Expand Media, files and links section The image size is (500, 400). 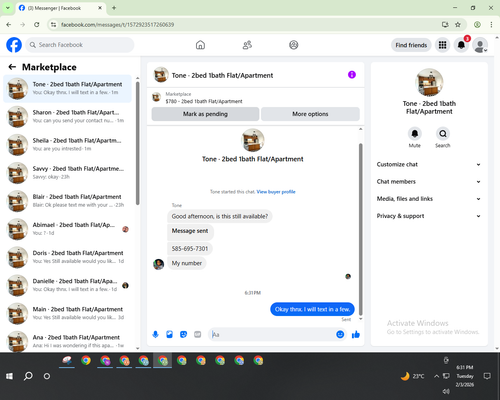[429, 199]
